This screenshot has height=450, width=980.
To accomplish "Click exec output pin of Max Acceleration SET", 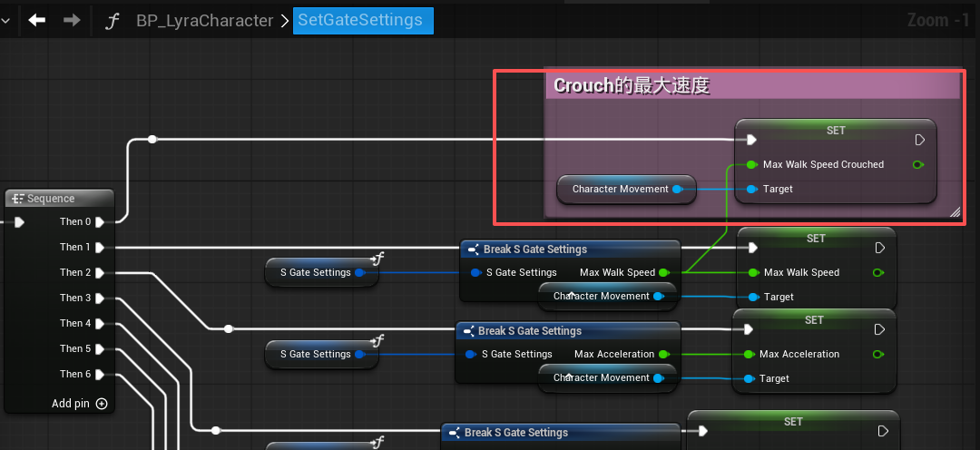I will click(880, 329).
